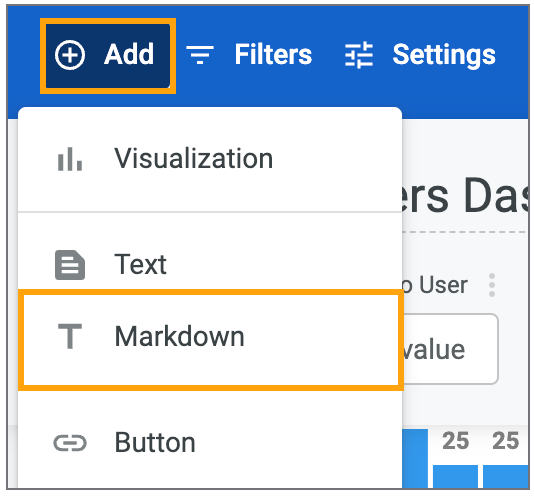Click the User filter label

(443, 285)
